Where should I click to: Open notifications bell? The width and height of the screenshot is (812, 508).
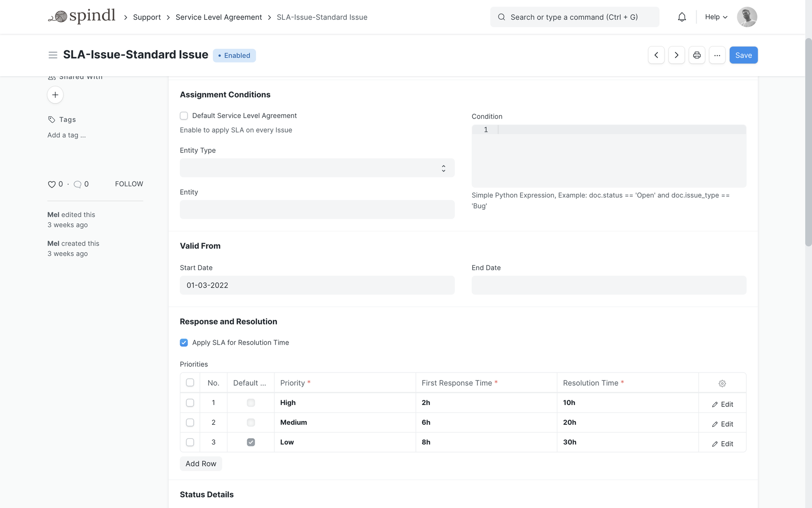pos(682,17)
